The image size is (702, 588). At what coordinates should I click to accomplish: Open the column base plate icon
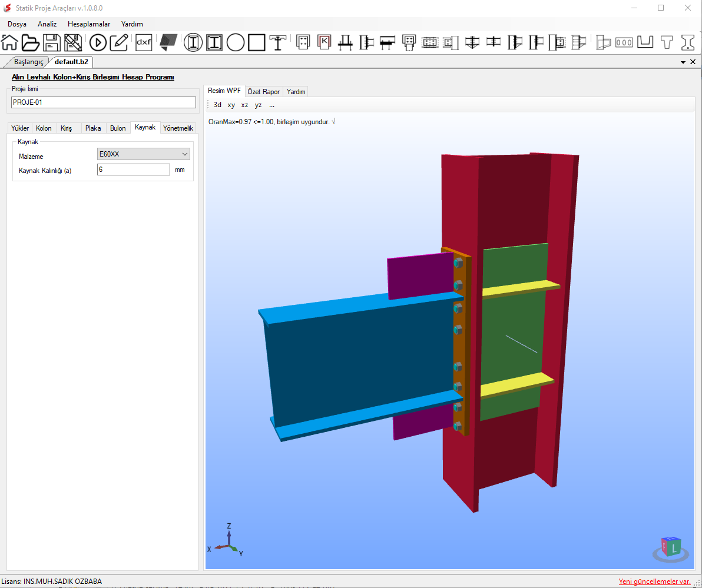[345, 42]
